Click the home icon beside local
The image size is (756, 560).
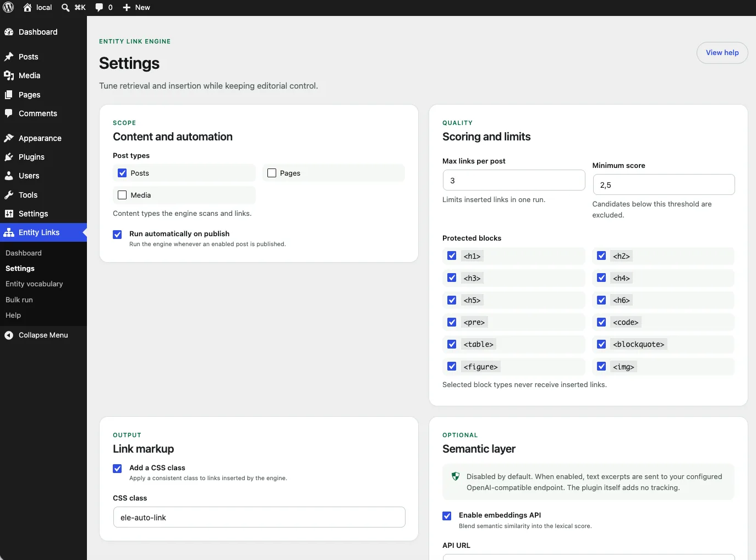click(x=28, y=7)
